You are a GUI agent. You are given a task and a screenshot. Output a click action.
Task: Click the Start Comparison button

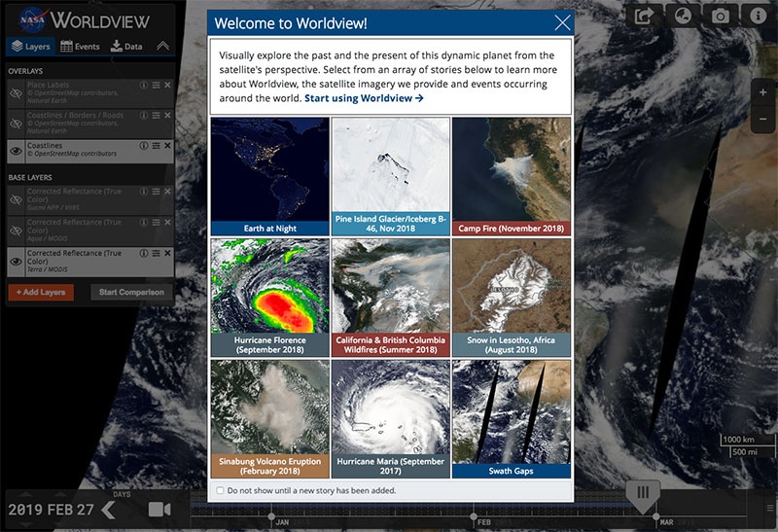pyautogui.click(x=131, y=293)
